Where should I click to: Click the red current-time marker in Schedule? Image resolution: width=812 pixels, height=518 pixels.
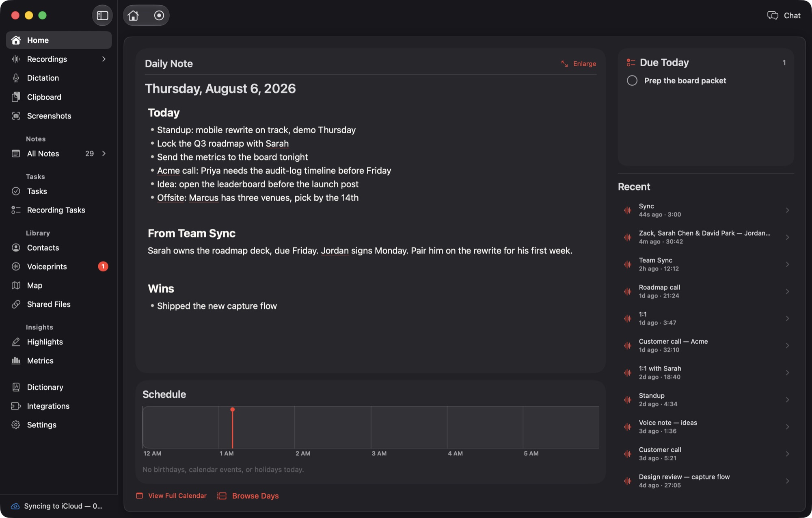click(233, 428)
